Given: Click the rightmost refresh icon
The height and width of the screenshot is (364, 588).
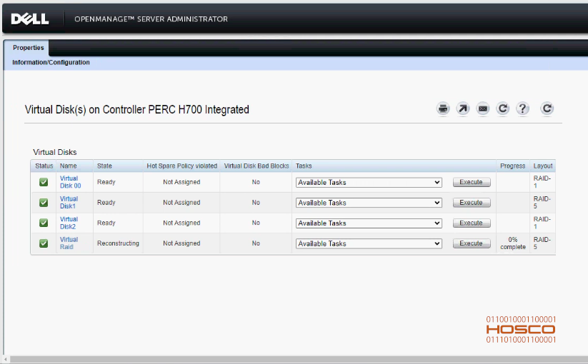Looking at the screenshot, I should [x=547, y=108].
